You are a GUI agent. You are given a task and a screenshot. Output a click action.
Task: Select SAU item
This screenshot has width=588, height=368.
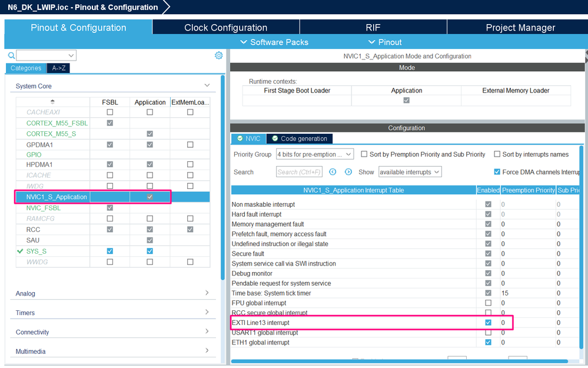click(x=32, y=240)
